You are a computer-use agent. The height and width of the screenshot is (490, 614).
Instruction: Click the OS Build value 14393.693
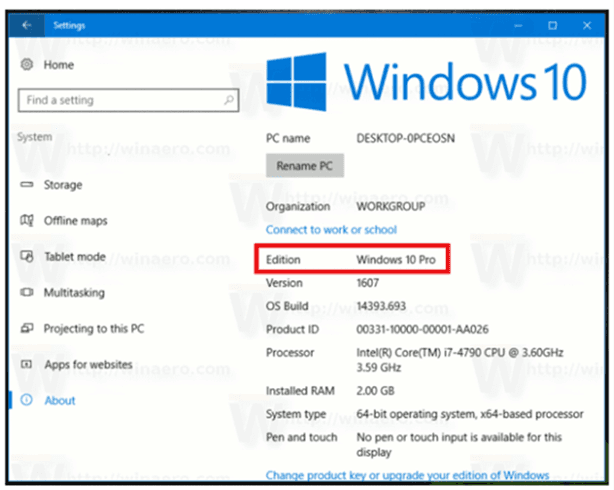point(381,306)
